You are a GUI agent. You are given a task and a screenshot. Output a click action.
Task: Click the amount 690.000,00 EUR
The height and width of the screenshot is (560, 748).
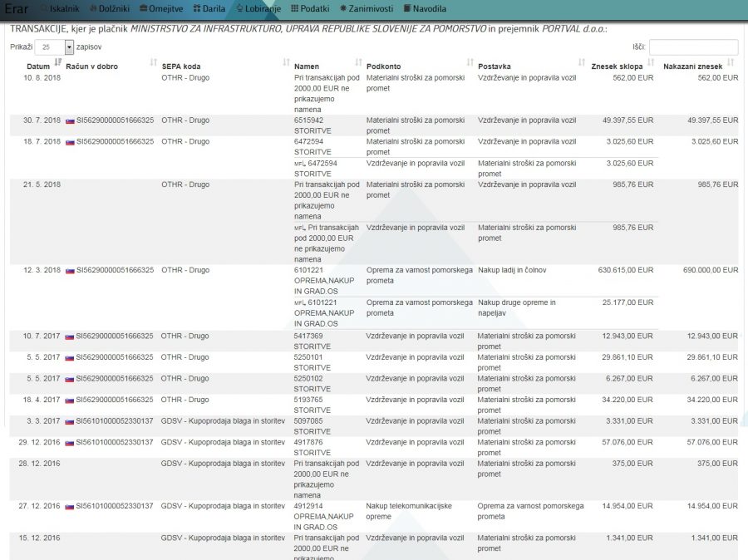pos(711,270)
